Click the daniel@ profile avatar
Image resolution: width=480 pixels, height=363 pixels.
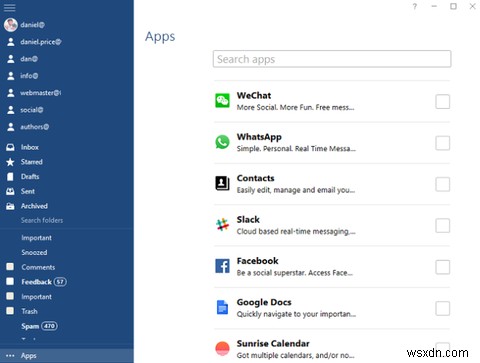11,25
